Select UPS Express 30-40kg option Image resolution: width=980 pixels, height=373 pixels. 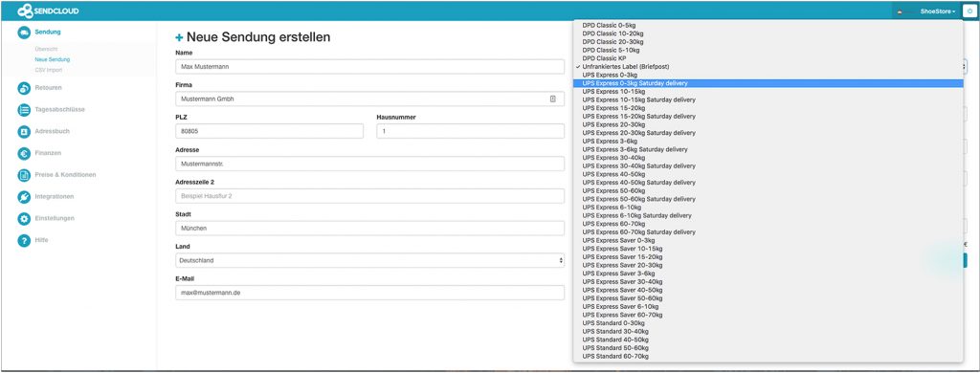(768, 158)
